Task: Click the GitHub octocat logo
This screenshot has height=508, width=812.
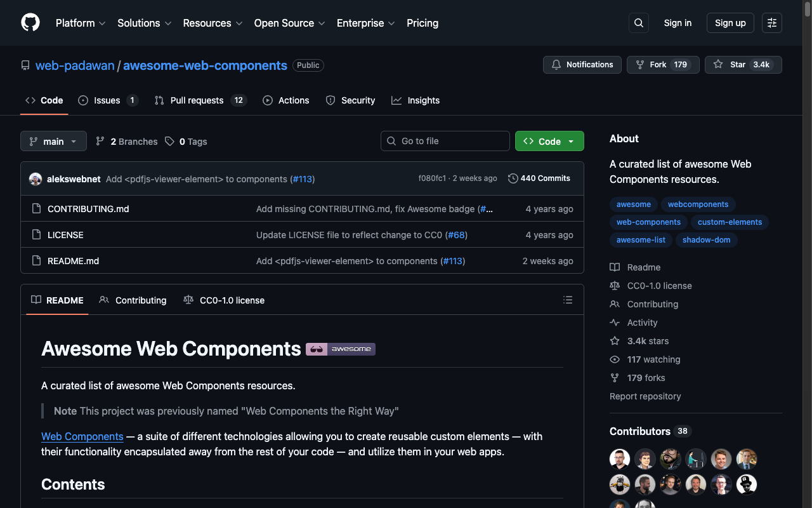Action: (30, 23)
